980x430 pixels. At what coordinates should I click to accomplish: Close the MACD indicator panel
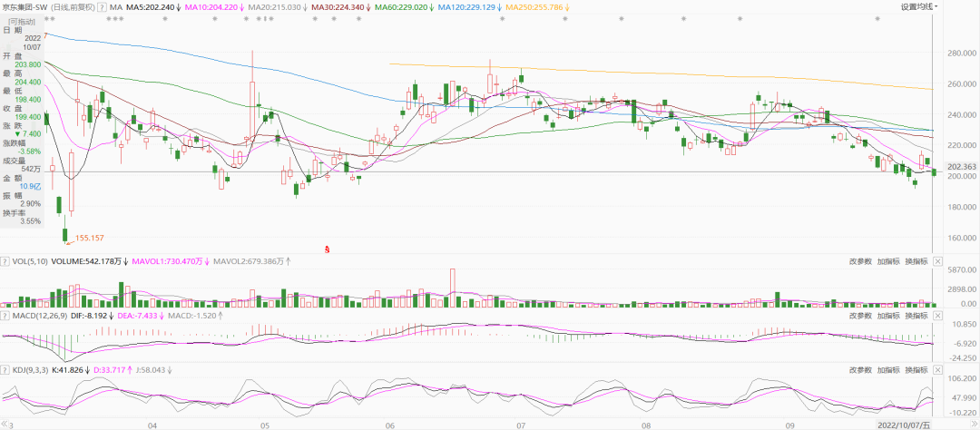coord(936,316)
